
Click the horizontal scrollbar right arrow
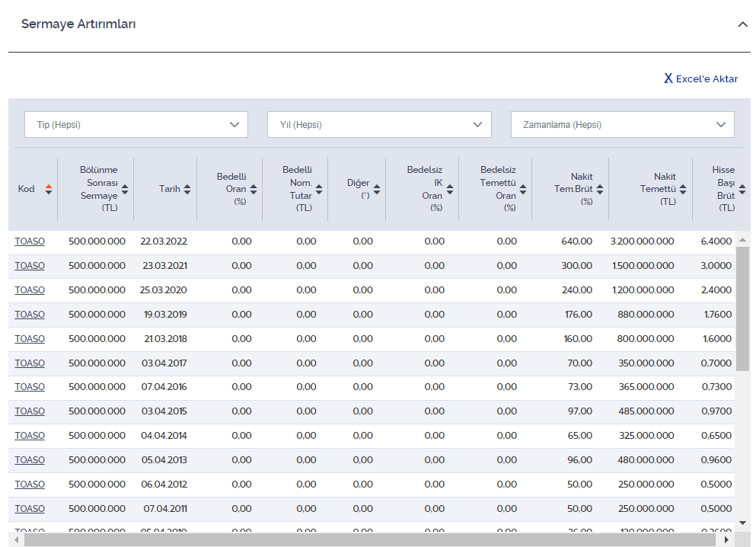pos(726,539)
